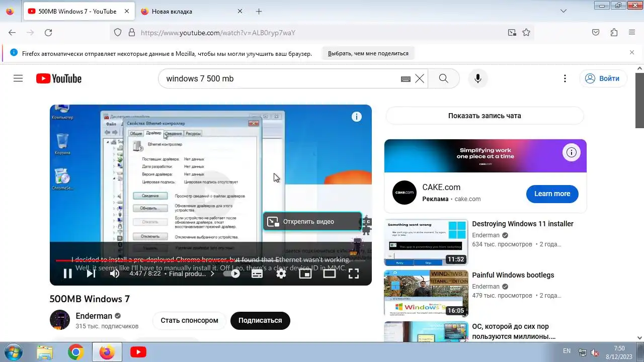644x362 pixels.
Task: Expand the 'Final produ...' chapter list
Action: tap(192, 274)
